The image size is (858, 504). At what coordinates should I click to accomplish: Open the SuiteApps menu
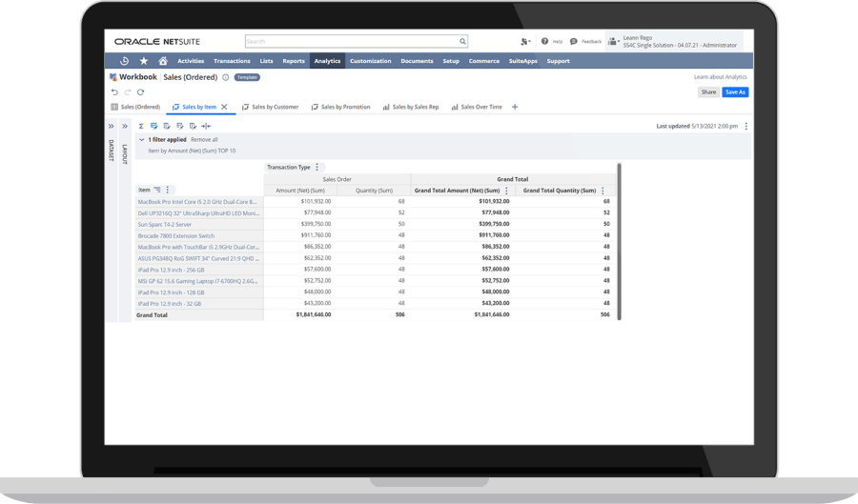(523, 61)
